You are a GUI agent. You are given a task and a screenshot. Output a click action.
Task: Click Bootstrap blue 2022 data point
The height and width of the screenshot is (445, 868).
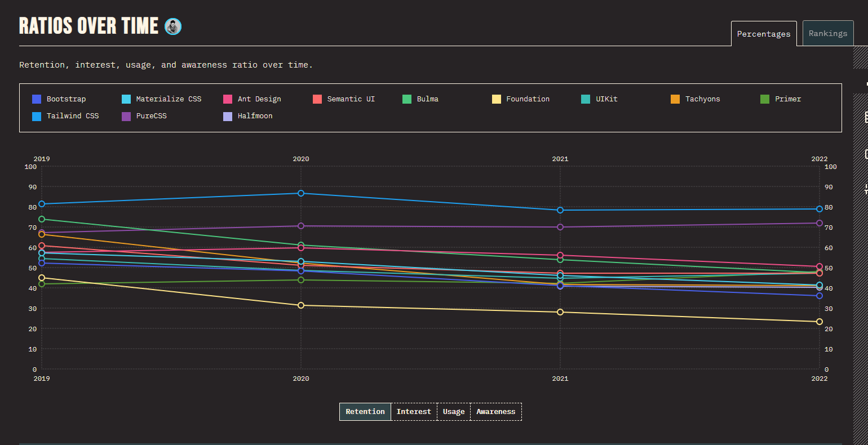click(820, 296)
